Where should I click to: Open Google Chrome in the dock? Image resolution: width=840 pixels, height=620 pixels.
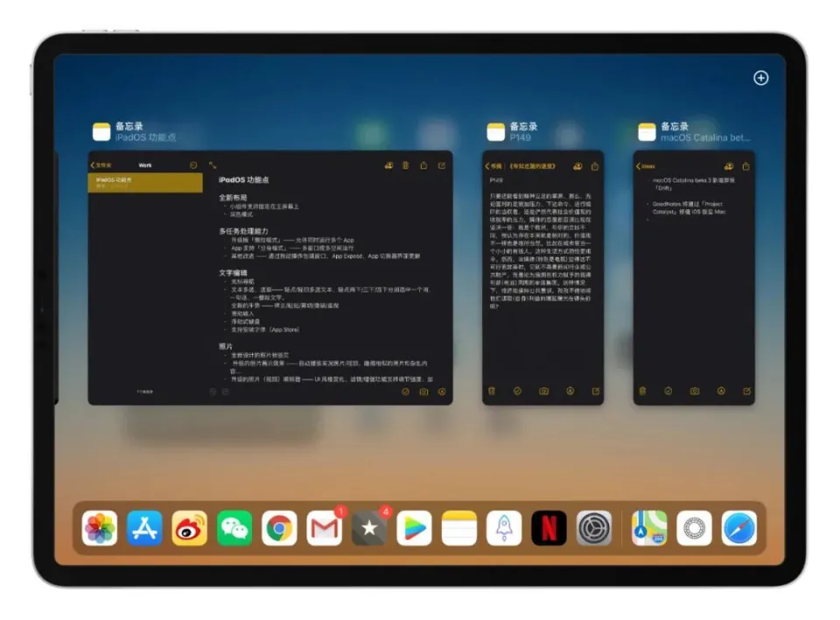coord(279,528)
